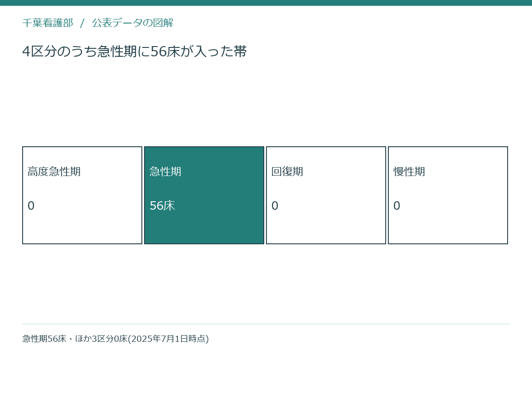Select the 慢性期 card

[448, 195]
